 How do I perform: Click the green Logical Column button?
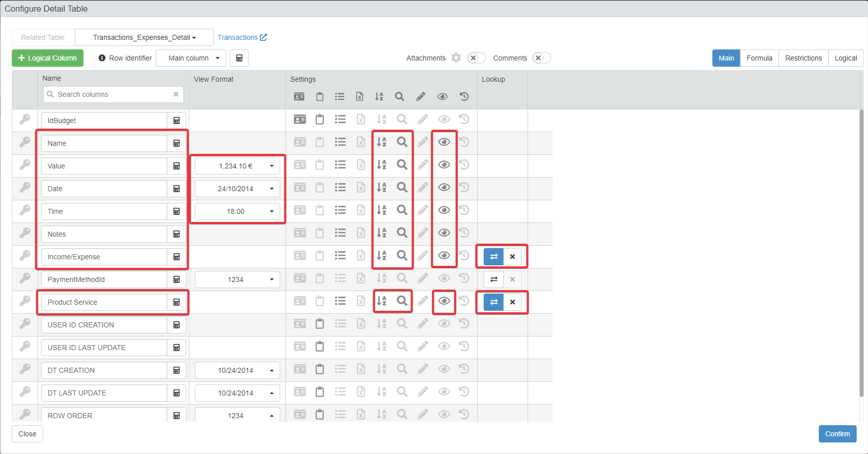tap(47, 58)
